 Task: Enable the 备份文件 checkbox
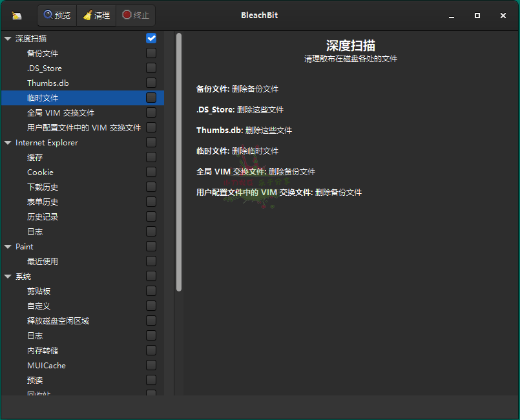[151, 53]
